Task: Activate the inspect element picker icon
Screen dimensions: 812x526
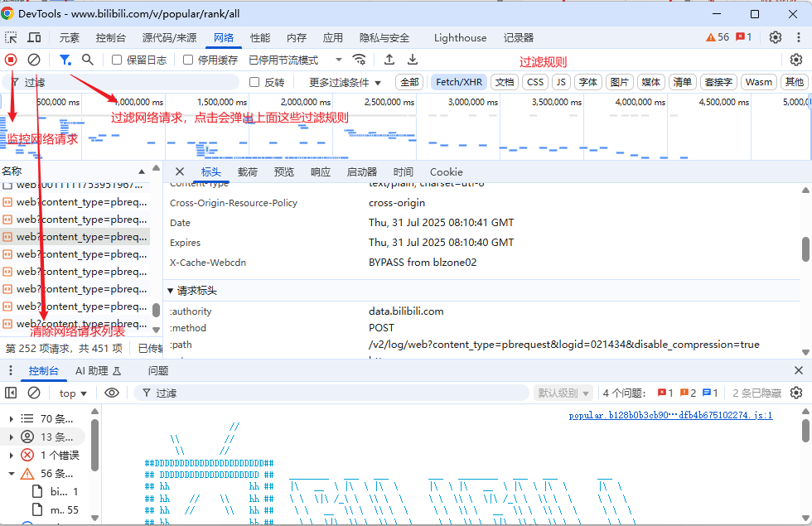Action: 11,37
